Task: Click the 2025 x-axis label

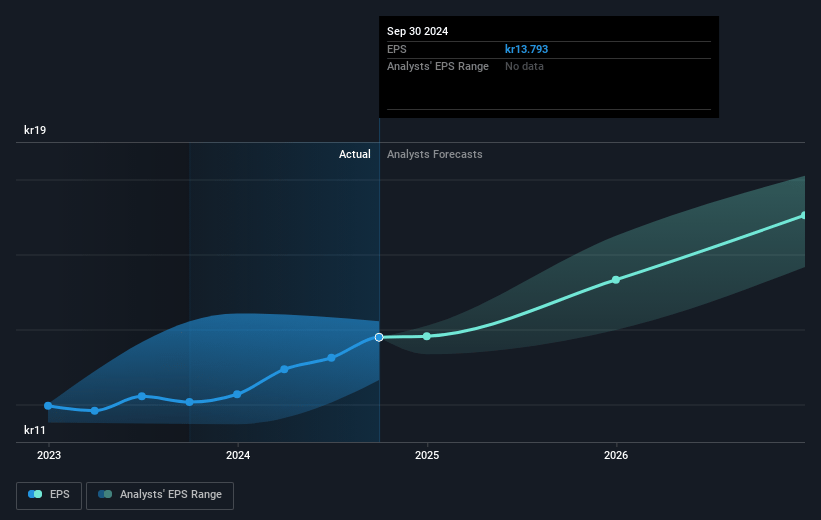Action: pyautogui.click(x=427, y=456)
